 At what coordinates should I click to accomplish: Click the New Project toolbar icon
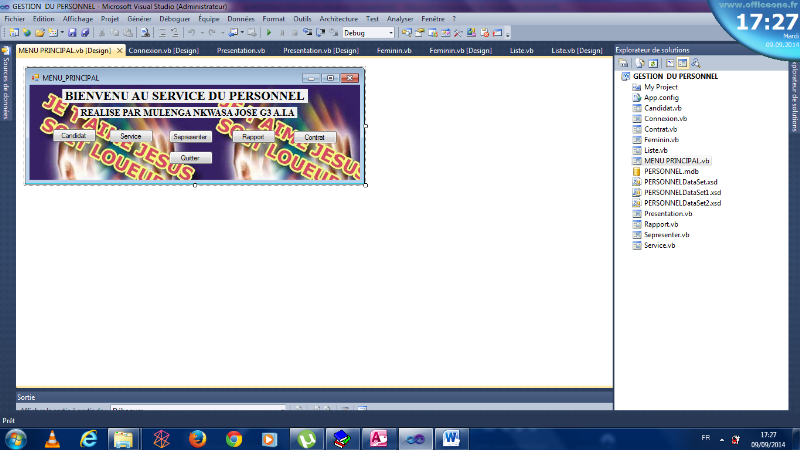tap(14, 33)
